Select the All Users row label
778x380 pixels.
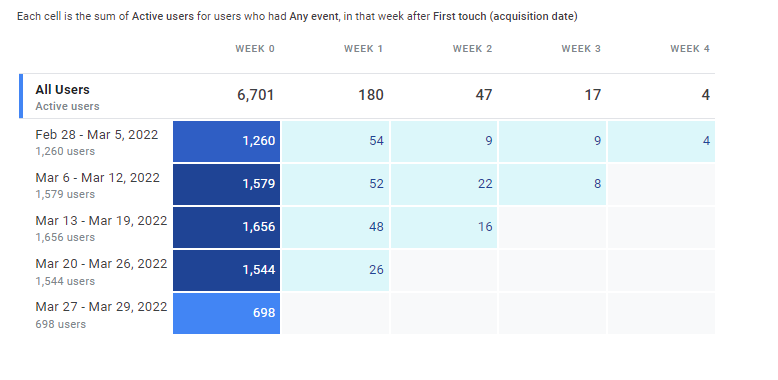pyautogui.click(x=63, y=90)
